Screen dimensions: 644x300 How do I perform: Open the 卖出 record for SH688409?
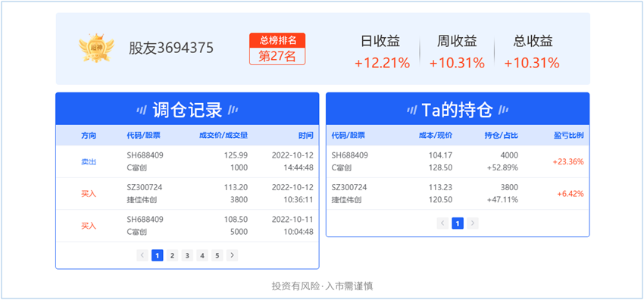(x=187, y=161)
